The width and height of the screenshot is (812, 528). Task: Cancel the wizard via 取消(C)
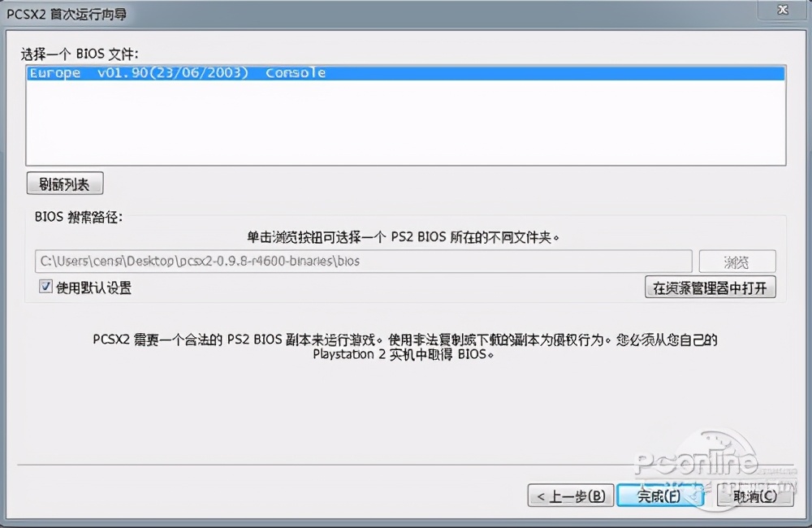754,496
